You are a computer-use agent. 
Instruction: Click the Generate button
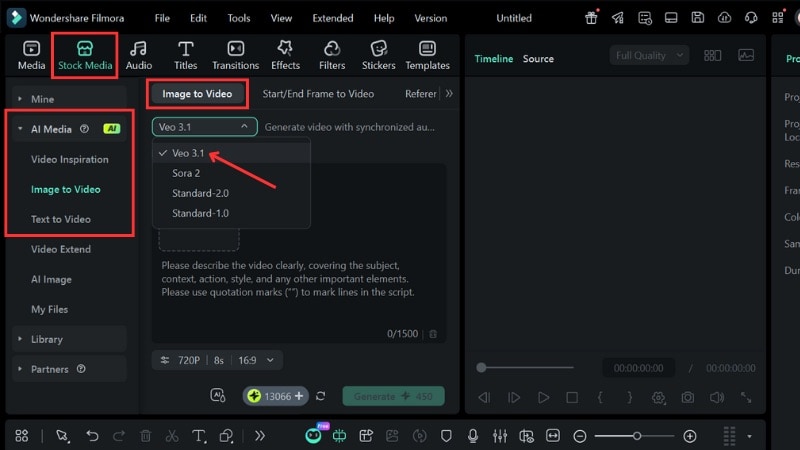pos(393,396)
